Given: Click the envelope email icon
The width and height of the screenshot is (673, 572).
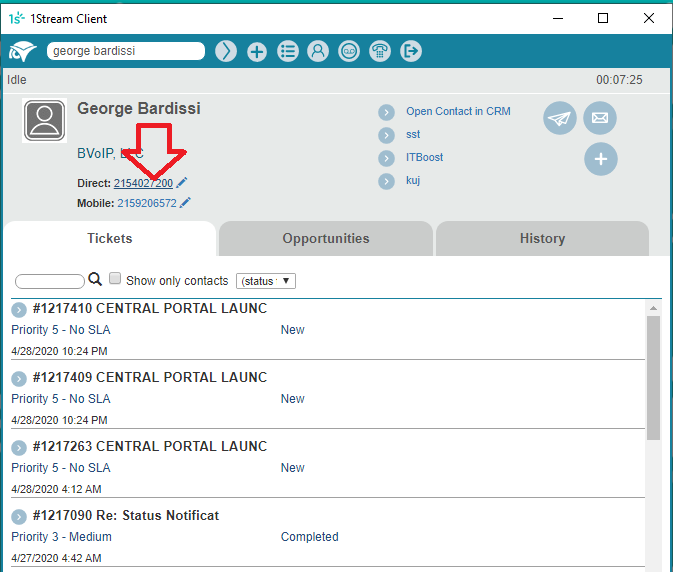Looking at the screenshot, I should (600, 118).
